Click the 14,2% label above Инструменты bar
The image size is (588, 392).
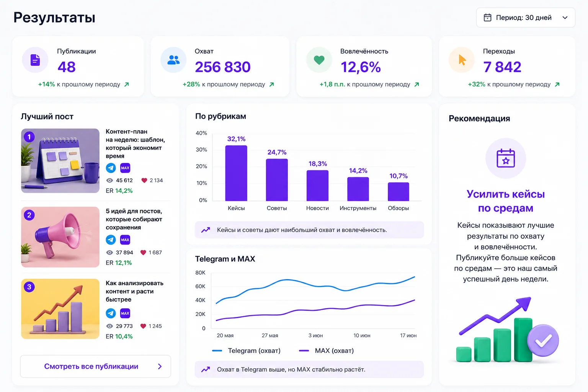(x=358, y=171)
